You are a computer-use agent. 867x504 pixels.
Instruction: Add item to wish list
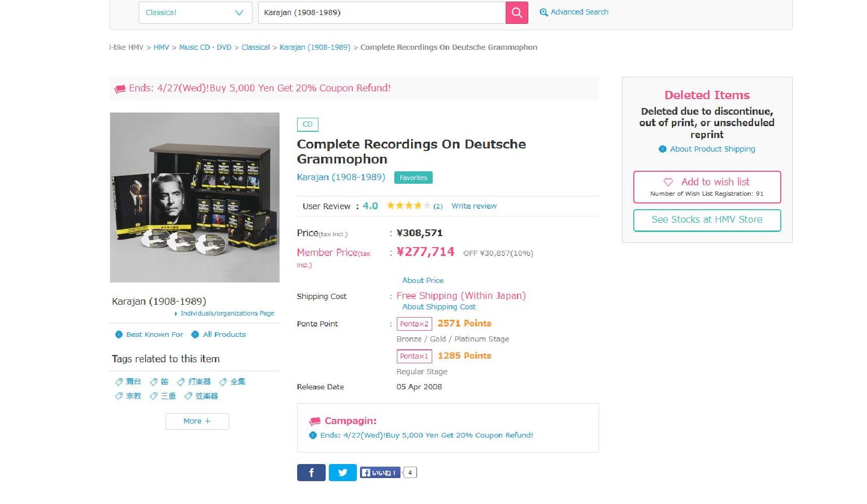pos(706,187)
